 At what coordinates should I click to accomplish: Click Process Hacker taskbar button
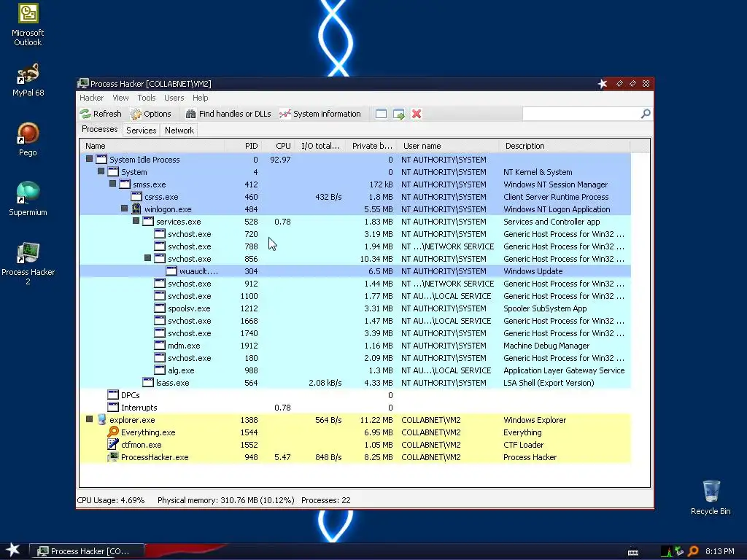pos(86,551)
